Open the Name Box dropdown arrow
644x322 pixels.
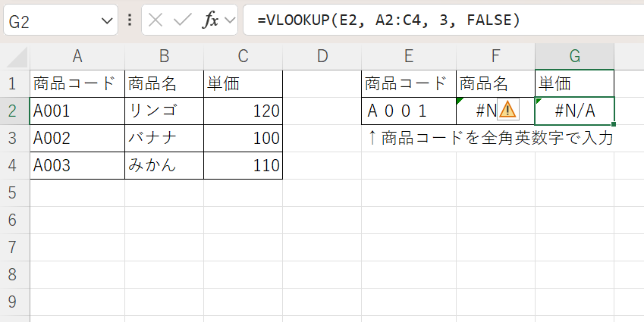pyautogui.click(x=107, y=20)
